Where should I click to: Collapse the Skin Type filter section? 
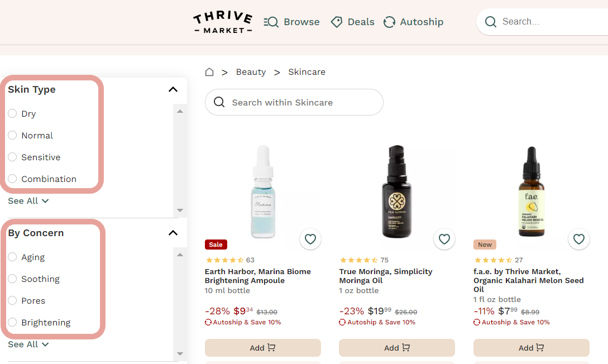coord(173,90)
